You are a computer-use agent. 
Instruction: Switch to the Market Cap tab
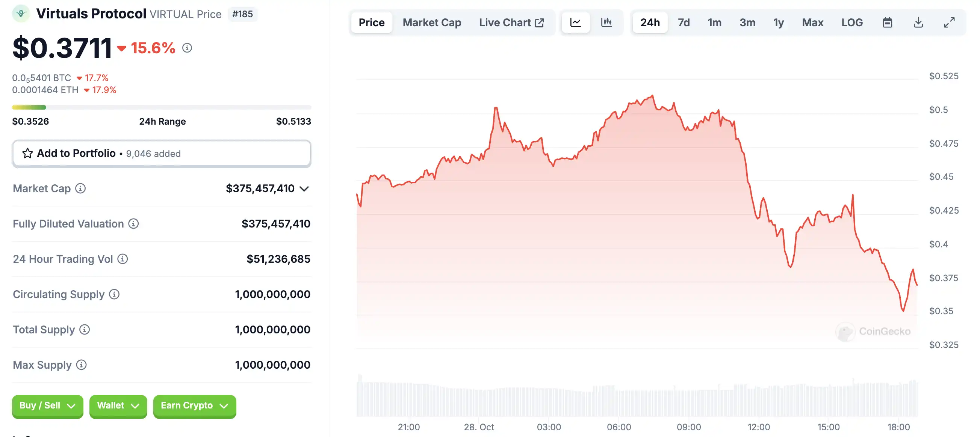click(x=432, y=23)
